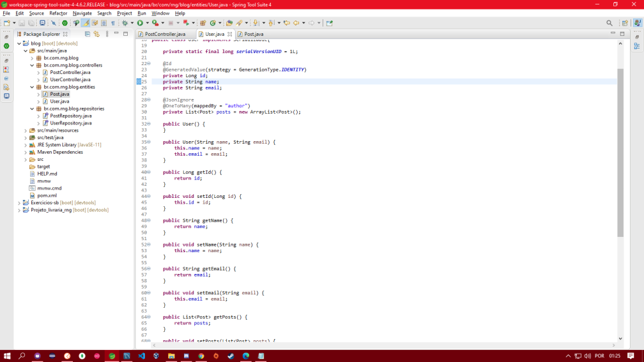Expand the Maven Dependencies node

point(26,152)
